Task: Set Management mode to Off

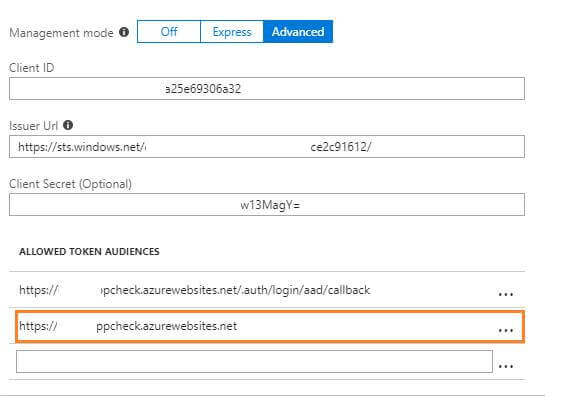Action: (x=169, y=32)
